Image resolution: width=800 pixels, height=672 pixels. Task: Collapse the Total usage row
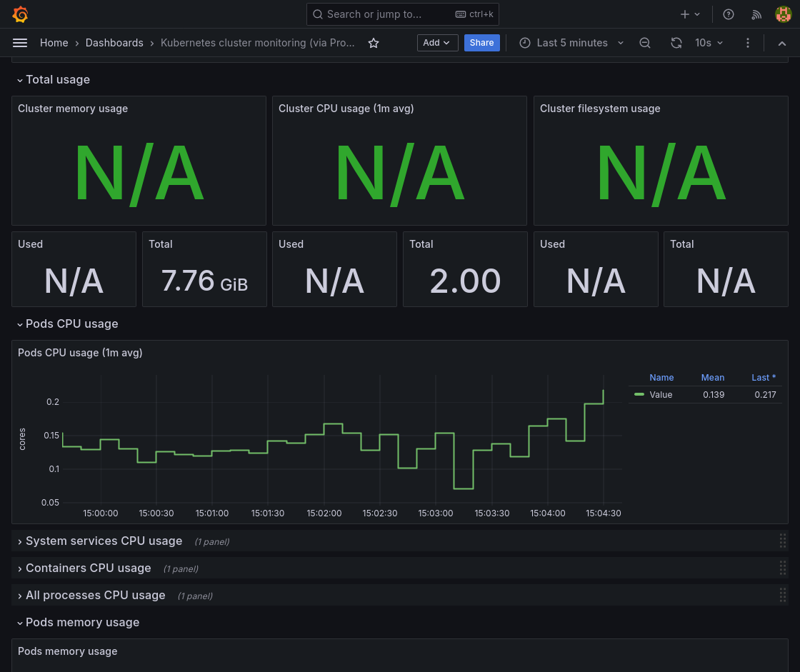(57, 79)
